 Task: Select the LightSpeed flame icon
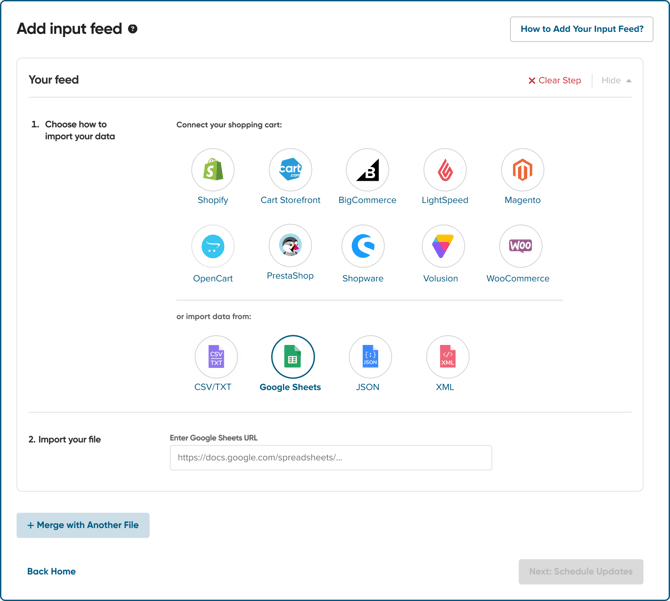tap(445, 170)
